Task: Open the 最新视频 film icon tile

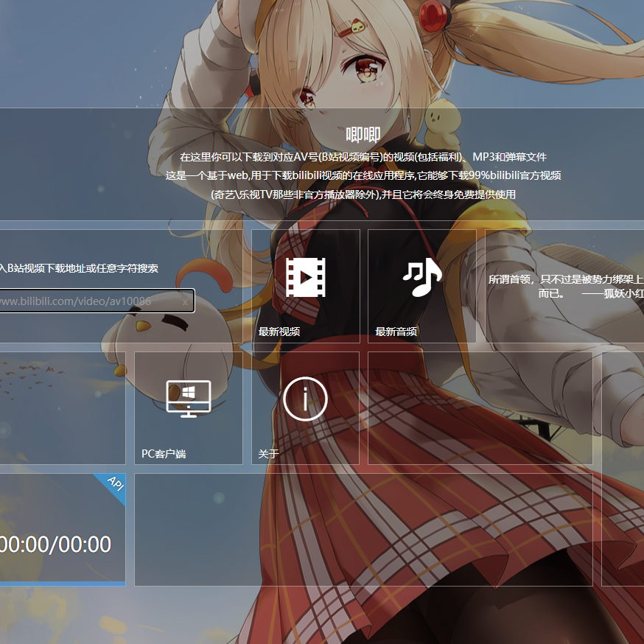Action: 306,286
